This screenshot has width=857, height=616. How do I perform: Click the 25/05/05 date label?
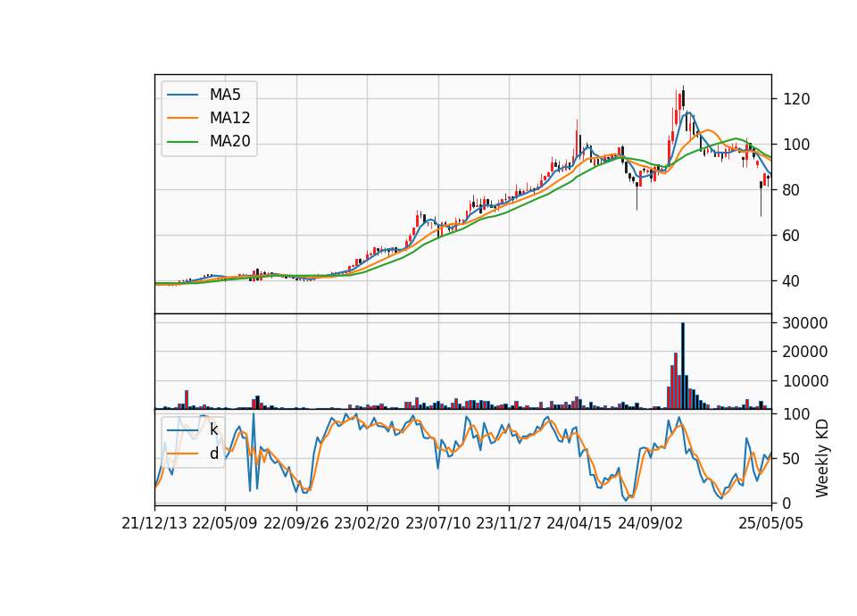pyautogui.click(x=771, y=524)
